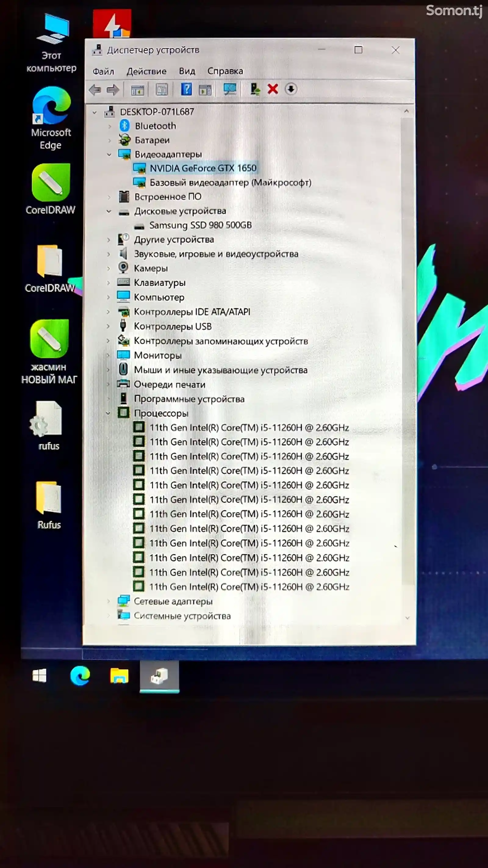Open the Действие menu

tap(146, 71)
